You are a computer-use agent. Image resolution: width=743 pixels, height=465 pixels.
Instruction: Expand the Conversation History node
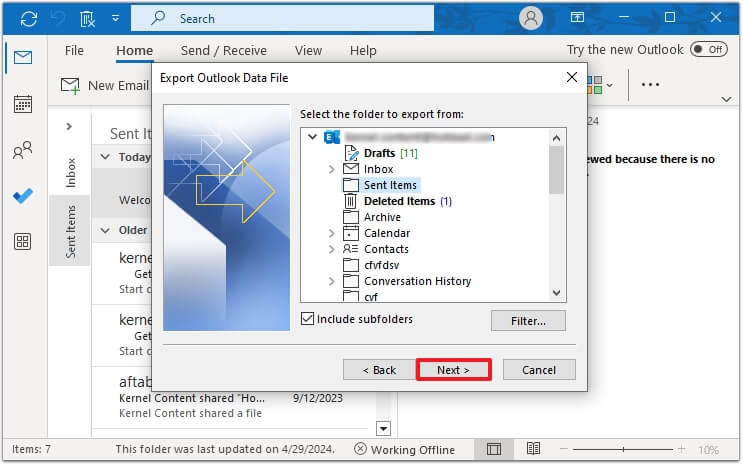tap(331, 282)
